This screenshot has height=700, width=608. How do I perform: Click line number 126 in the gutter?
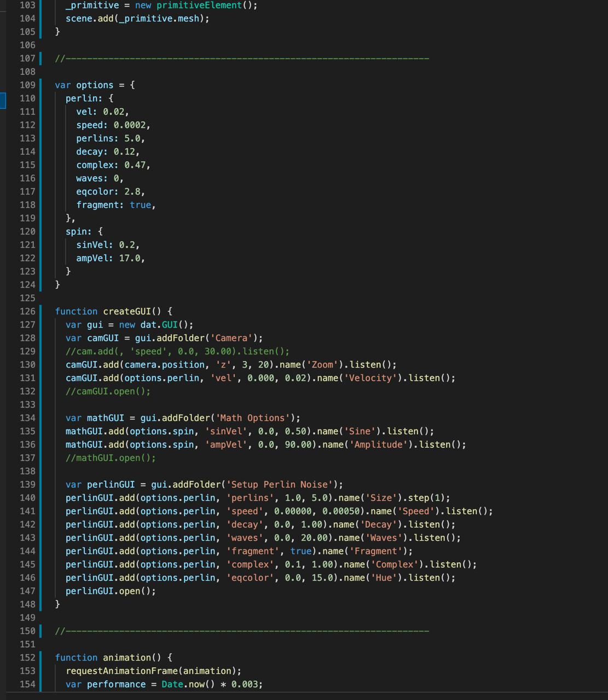tap(27, 311)
